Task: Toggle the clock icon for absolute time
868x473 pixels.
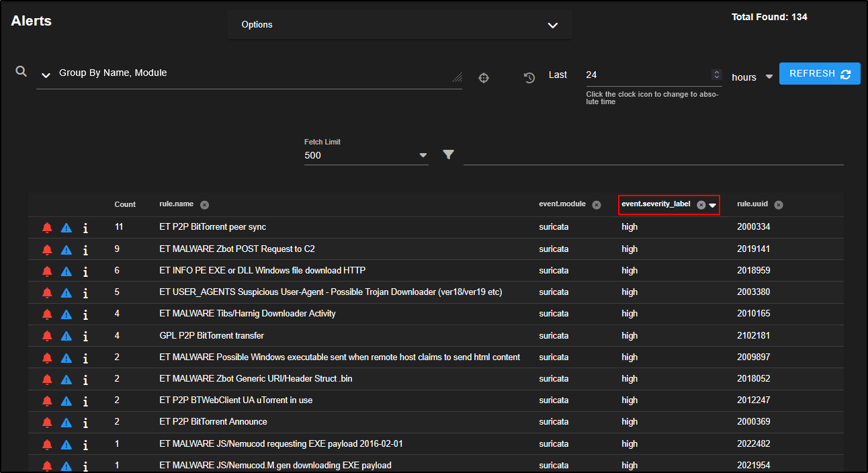Action: pos(529,78)
